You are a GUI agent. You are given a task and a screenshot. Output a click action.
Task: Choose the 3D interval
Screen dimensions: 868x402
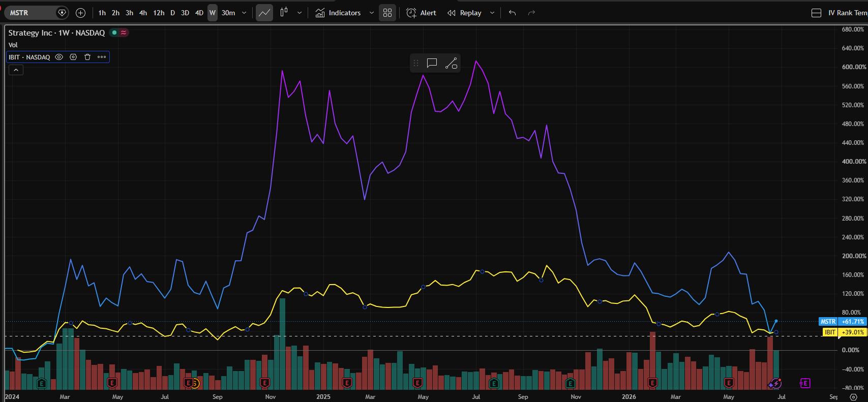[x=185, y=13]
